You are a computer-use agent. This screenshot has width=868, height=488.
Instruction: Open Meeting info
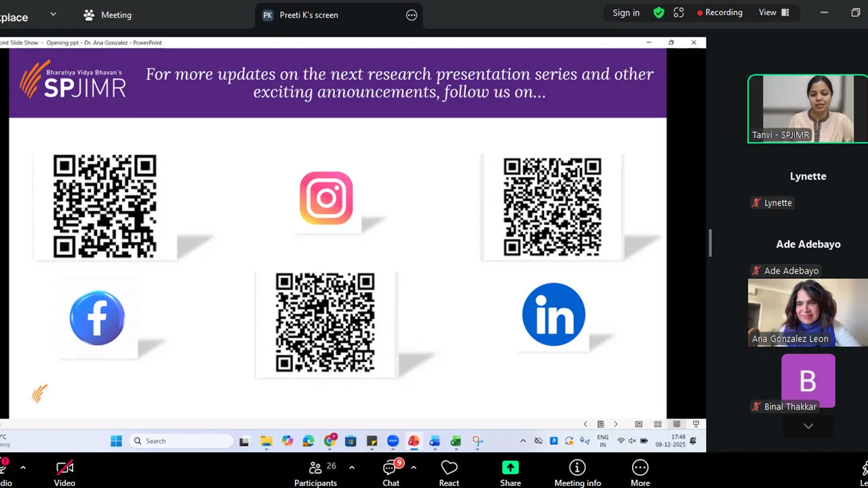click(577, 474)
